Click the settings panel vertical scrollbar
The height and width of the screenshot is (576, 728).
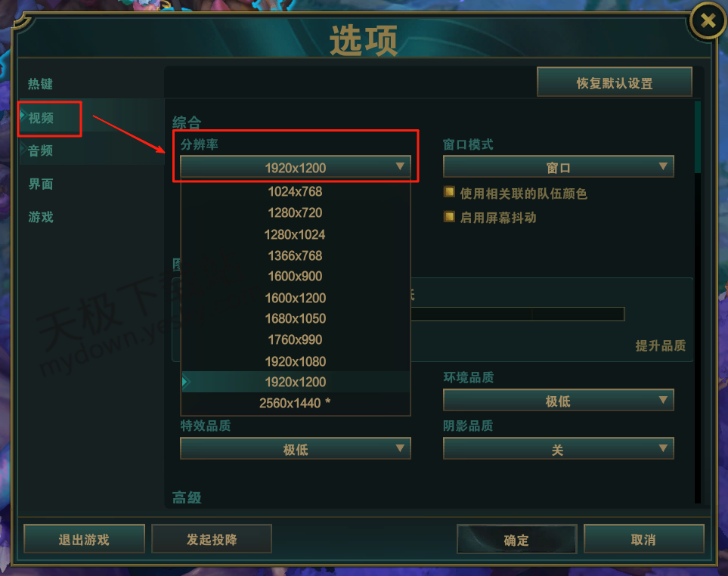pyautogui.click(x=697, y=302)
